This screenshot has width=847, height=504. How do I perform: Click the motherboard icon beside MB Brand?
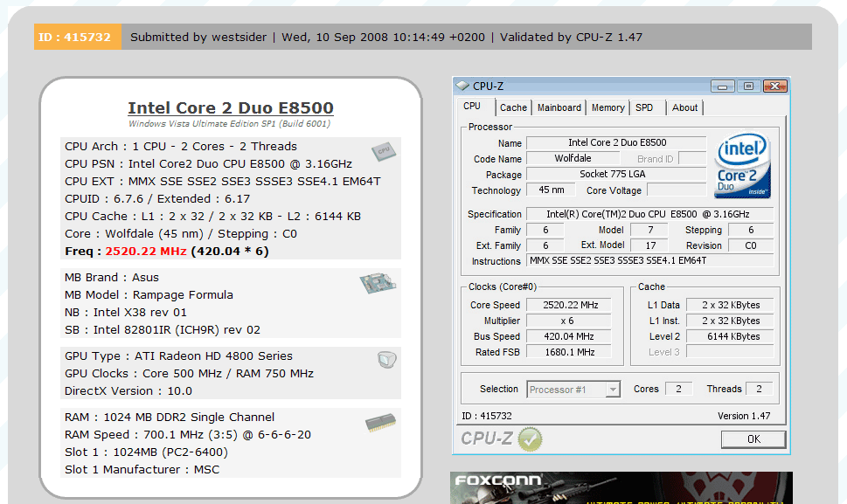(x=378, y=283)
